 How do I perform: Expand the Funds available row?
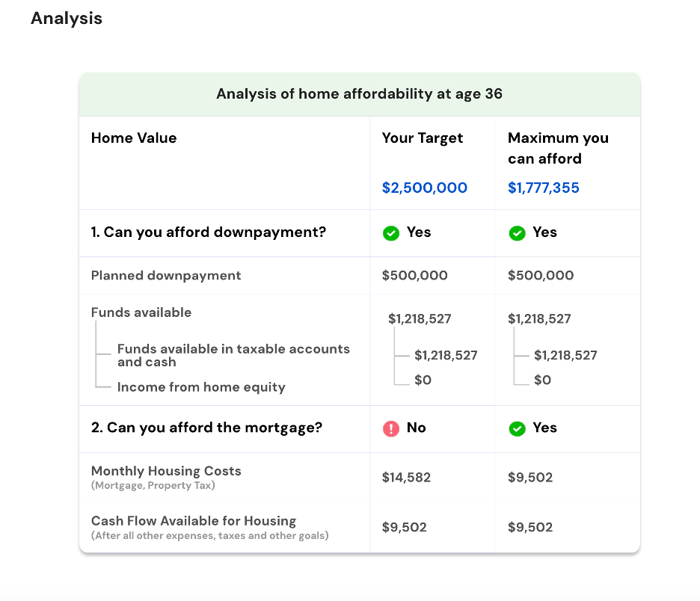[141, 312]
